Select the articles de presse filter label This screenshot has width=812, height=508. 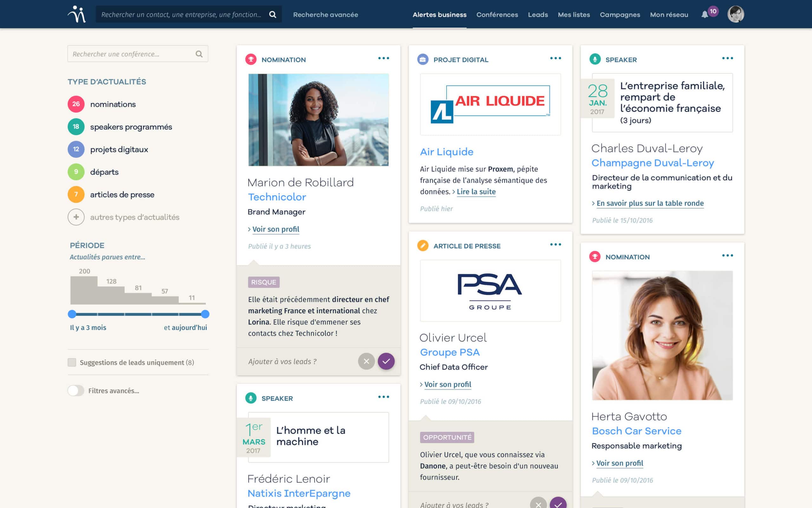pyautogui.click(x=122, y=195)
